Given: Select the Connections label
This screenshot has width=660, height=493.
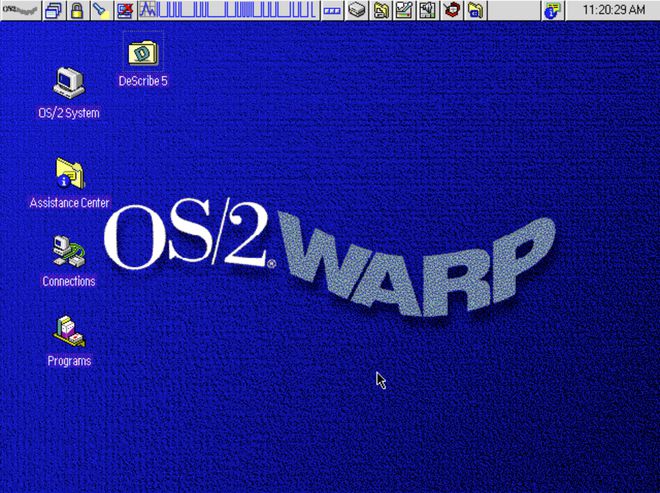Looking at the screenshot, I should [x=69, y=281].
